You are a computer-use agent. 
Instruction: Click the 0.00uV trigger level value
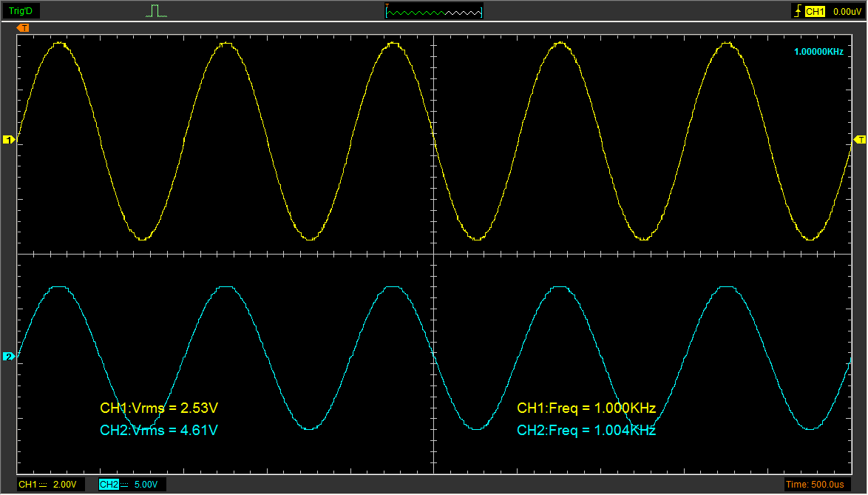pos(847,12)
